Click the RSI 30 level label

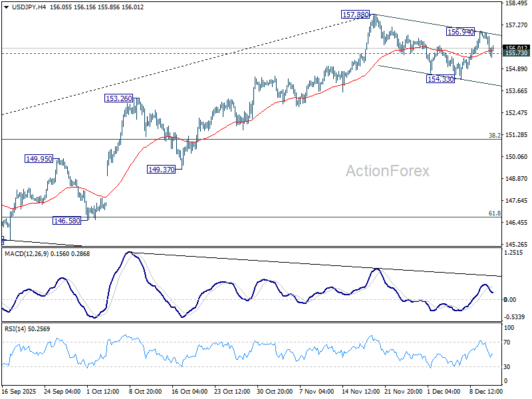(x=507, y=367)
